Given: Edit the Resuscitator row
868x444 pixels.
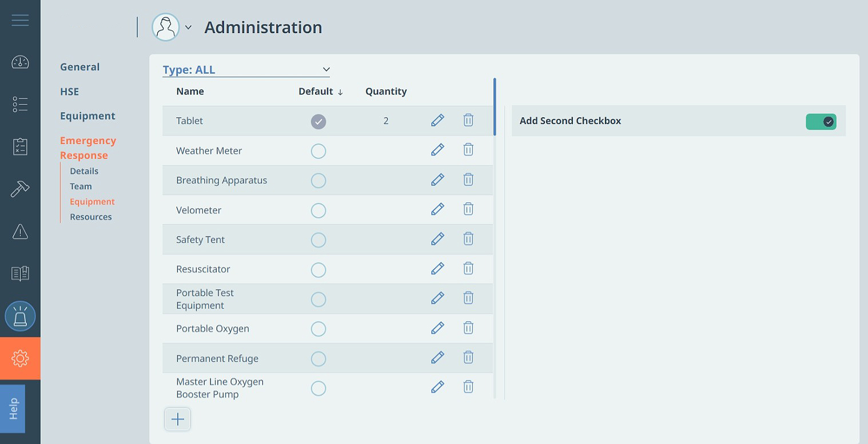Looking at the screenshot, I should (437, 269).
